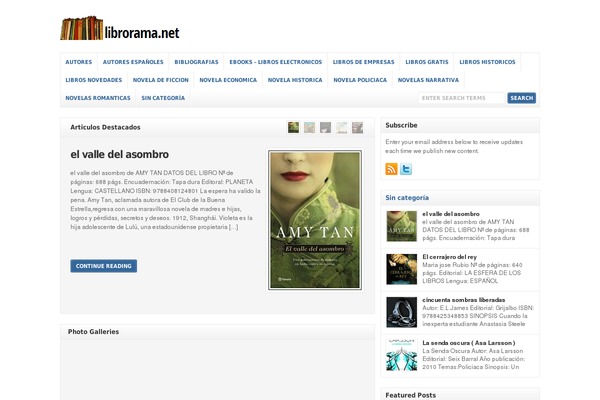
Task: Open the Novela Historica category
Action: pyautogui.click(x=295, y=80)
